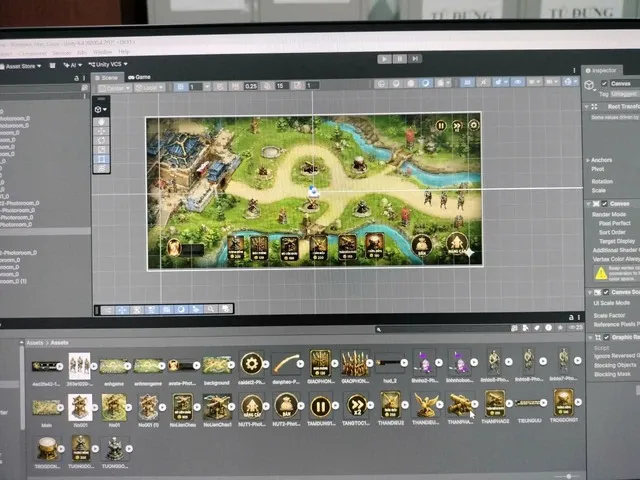The image size is (640, 480).
Task: Open the Inspector object type cube icon
Action: click(589, 85)
